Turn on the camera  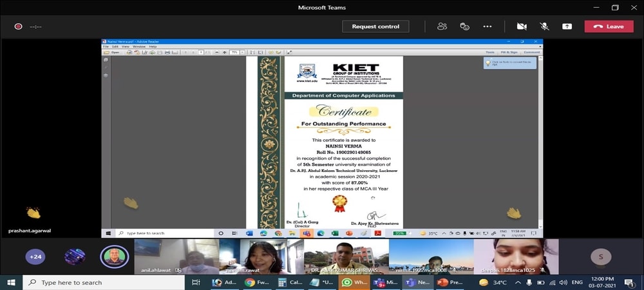522,26
